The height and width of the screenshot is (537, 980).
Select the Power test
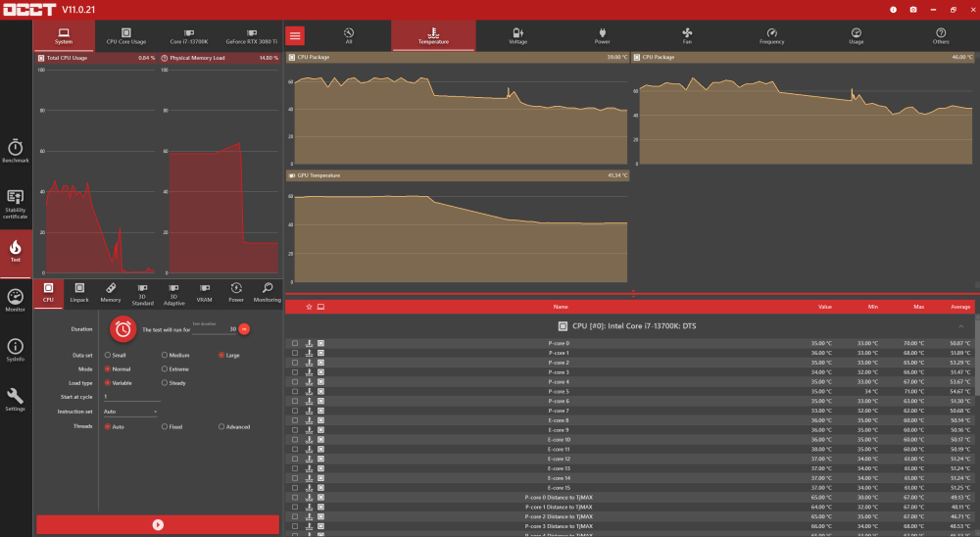coord(236,293)
